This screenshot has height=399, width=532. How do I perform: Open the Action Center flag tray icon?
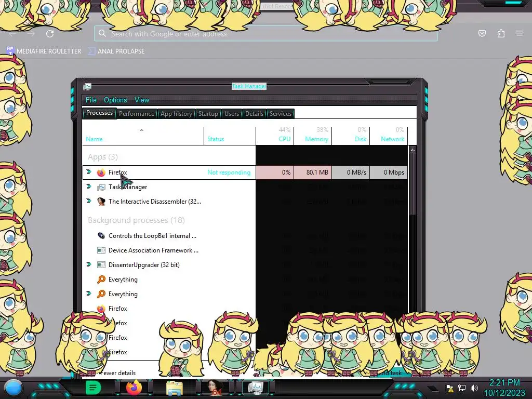pos(449,388)
